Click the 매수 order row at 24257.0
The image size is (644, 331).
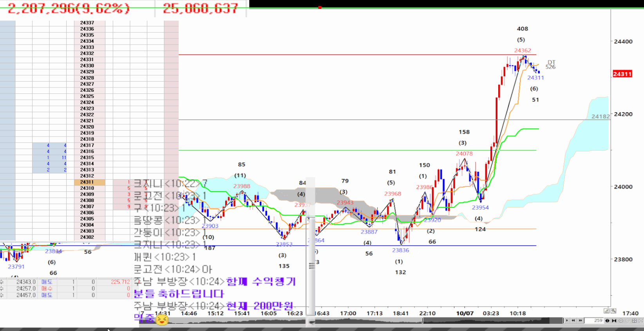47,289
